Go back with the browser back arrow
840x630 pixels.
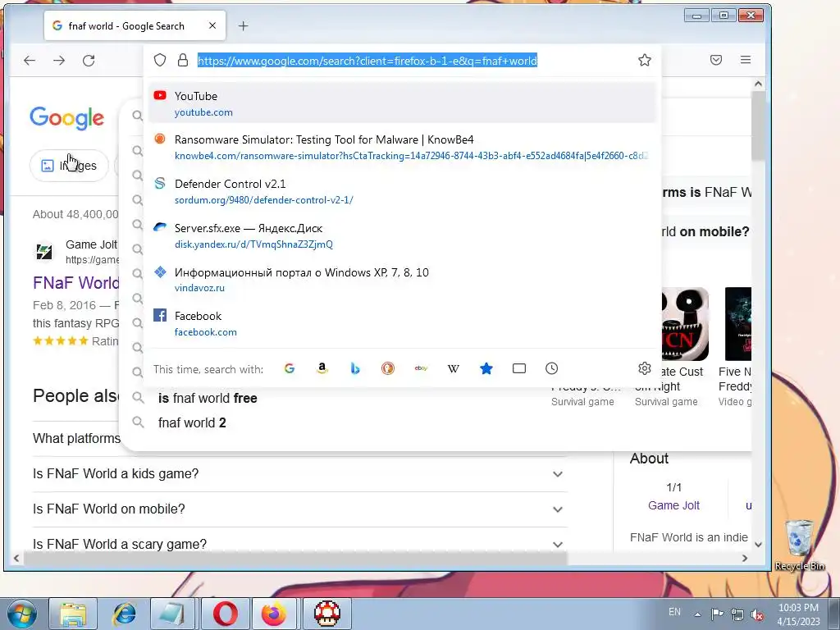30,61
